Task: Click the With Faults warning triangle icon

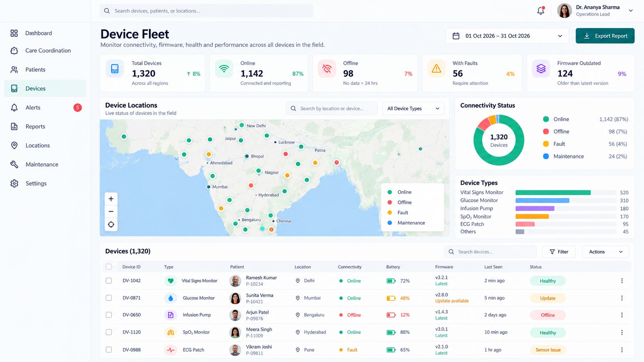Action: 436,69
